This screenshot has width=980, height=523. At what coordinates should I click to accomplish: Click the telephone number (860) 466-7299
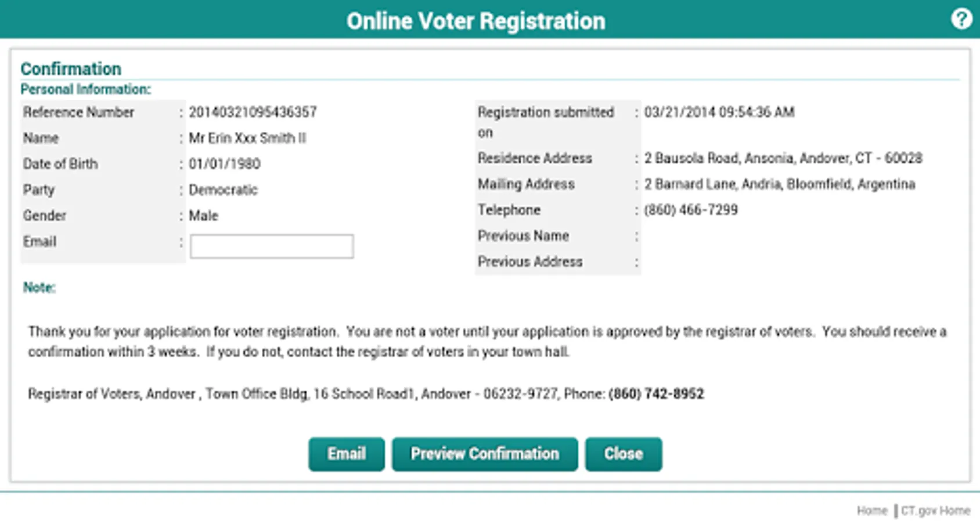pyautogui.click(x=690, y=210)
